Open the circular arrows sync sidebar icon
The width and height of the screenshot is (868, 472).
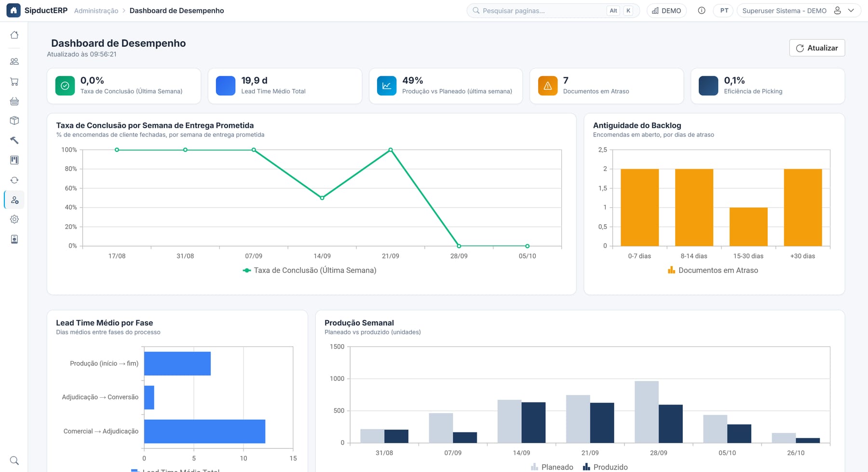14,180
